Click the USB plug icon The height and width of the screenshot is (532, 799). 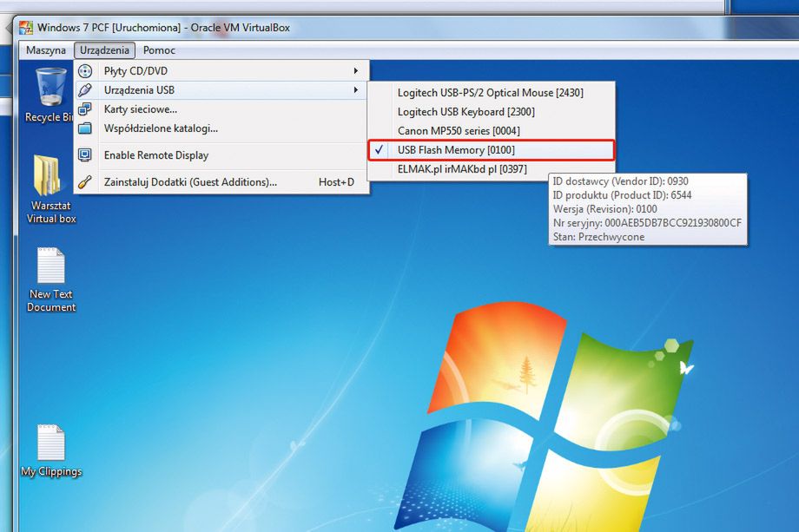[x=85, y=90]
